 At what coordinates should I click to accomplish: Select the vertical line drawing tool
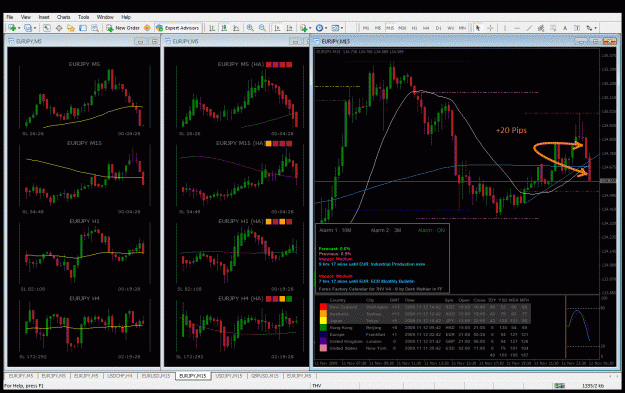505,28
